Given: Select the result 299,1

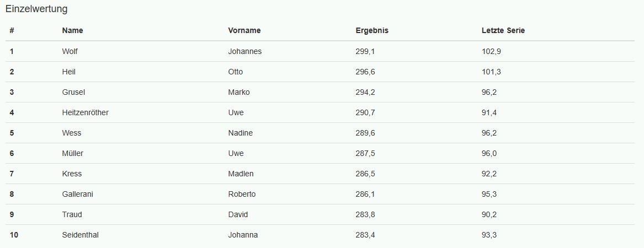Looking at the screenshot, I should coord(365,51).
